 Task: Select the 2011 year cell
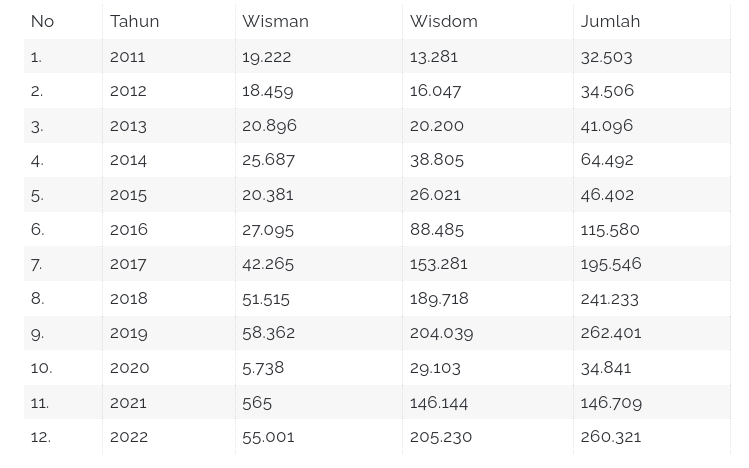tap(128, 57)
